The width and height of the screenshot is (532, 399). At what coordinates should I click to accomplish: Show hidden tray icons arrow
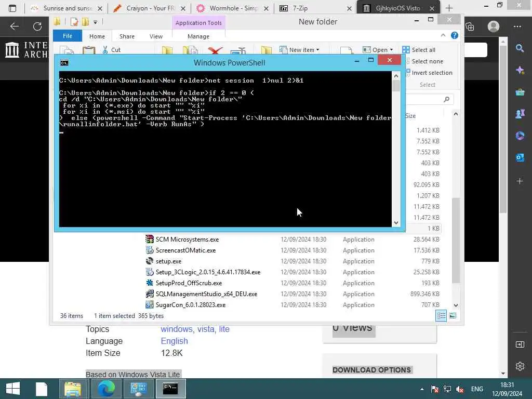[422, 389]
